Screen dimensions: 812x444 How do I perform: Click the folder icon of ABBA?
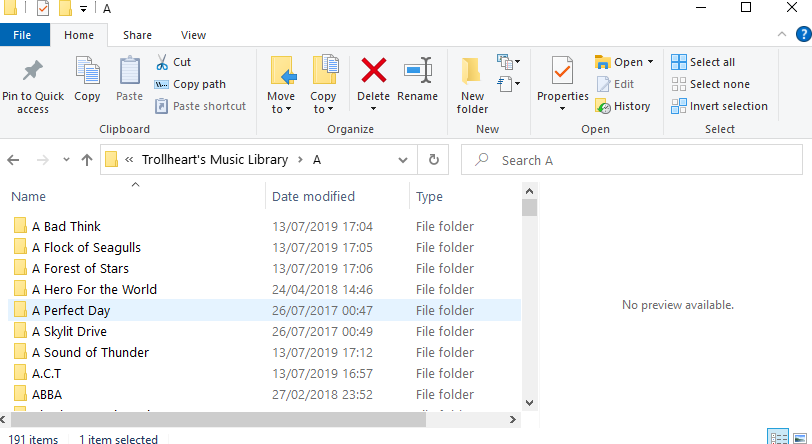click(20, 394)
